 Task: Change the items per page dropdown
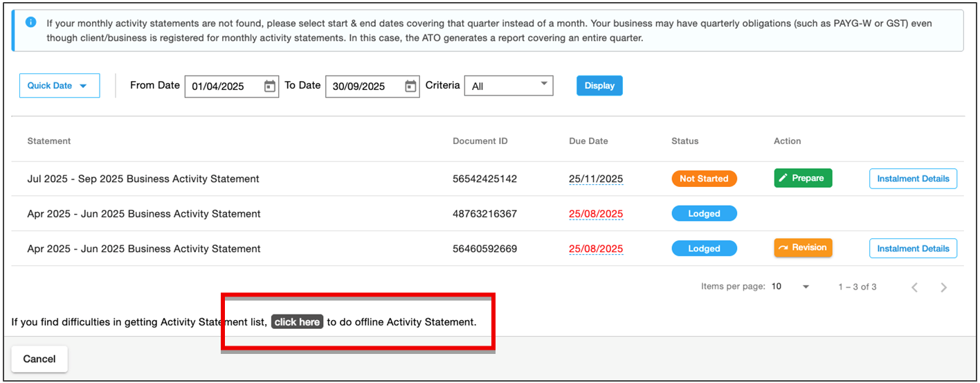click(x=791, y=287)
